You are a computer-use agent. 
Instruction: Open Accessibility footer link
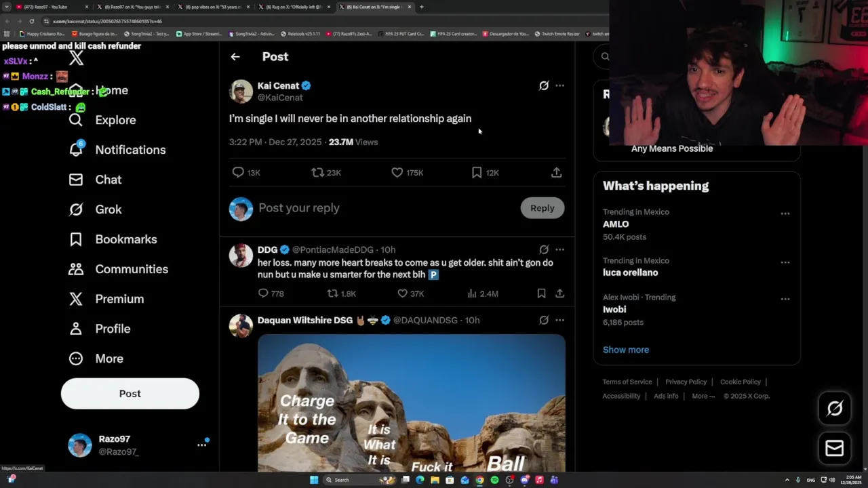click(x=621, y=396)
